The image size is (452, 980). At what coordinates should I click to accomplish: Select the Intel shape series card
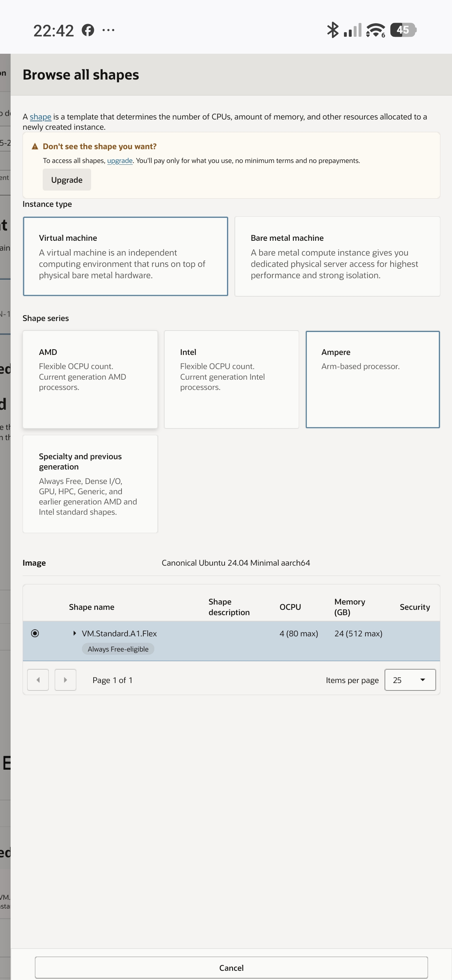pos(231,379)
